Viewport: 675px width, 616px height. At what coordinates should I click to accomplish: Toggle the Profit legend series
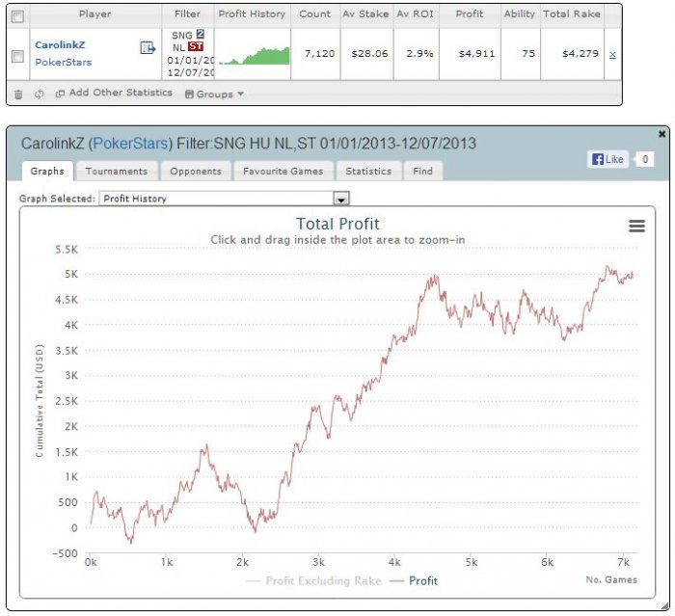pos(414,580)
